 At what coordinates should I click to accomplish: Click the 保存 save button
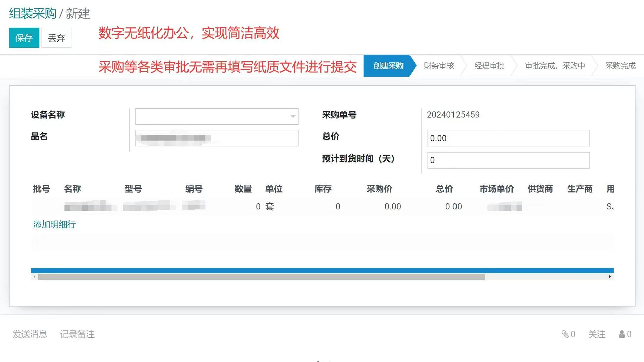[24, 38]
